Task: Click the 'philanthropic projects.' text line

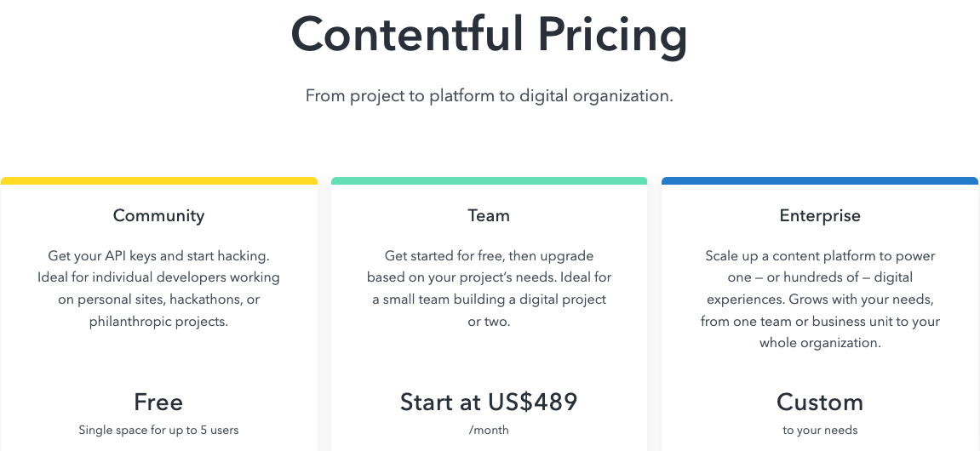Action: (x=158, y=322)
